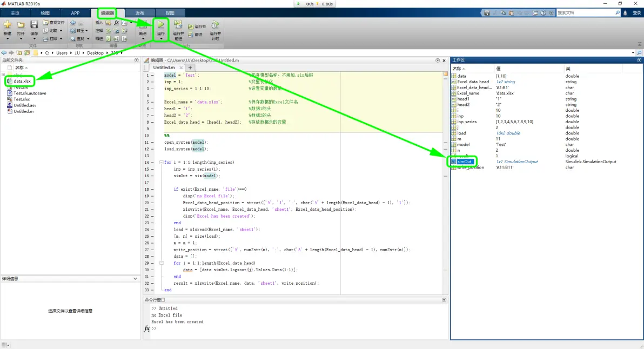Add a new editor tab with plus button
The height and width of the screenshot is (349, 644).
[190, 68]
